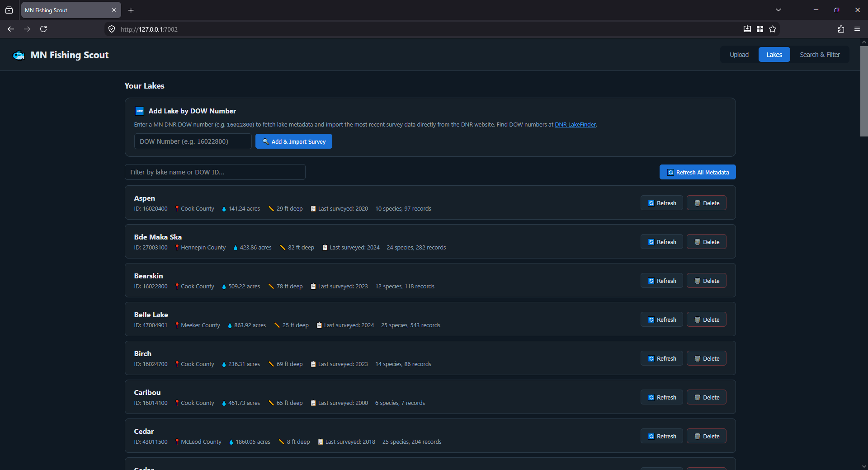Close the MN Fishing Scout tab

(114, 10)
